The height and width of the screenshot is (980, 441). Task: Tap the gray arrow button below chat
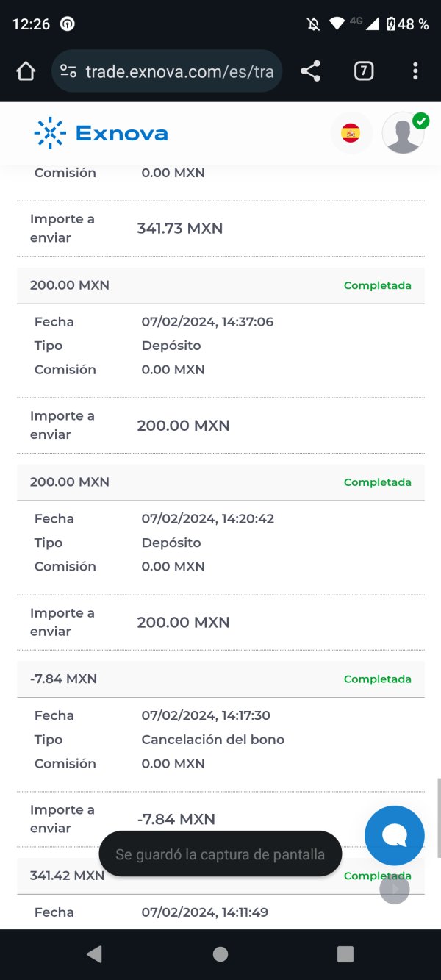[395, 890]
